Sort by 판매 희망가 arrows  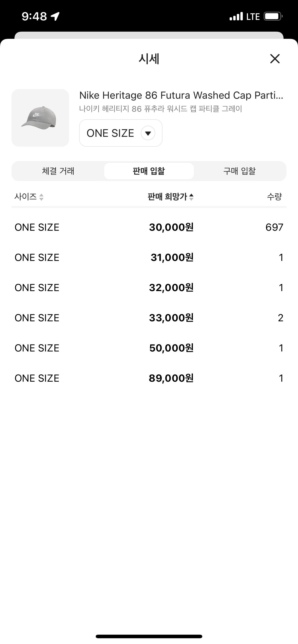pos(191,197)
